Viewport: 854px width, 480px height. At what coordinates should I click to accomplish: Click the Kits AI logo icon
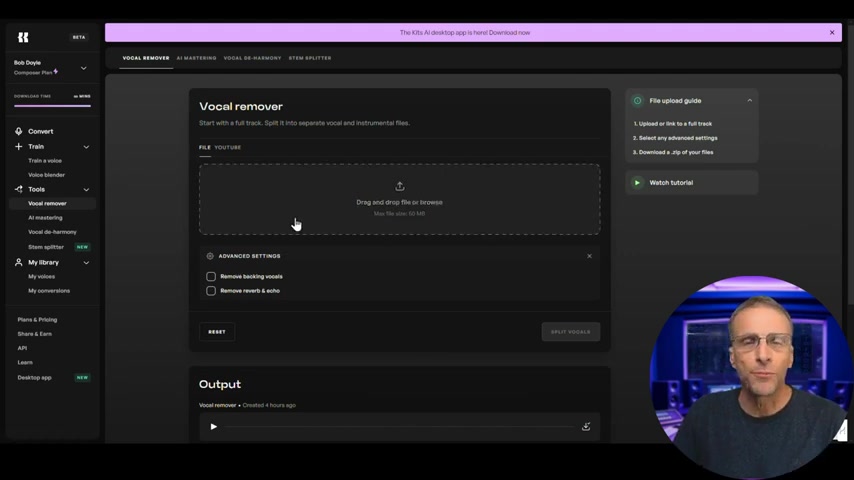coord(23,37)
